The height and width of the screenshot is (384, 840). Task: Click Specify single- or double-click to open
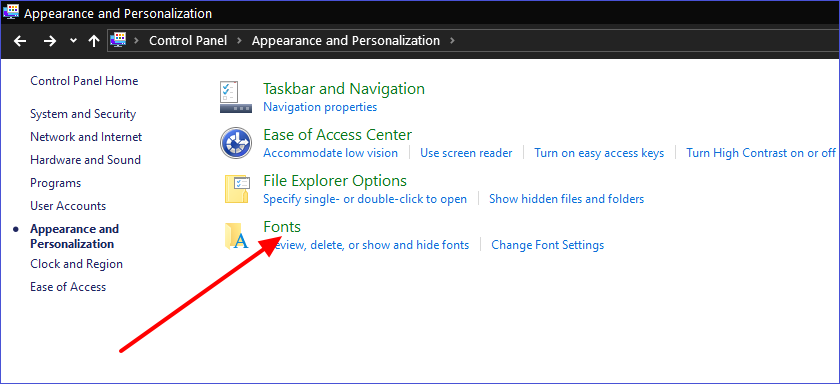[x=365, y=199]
